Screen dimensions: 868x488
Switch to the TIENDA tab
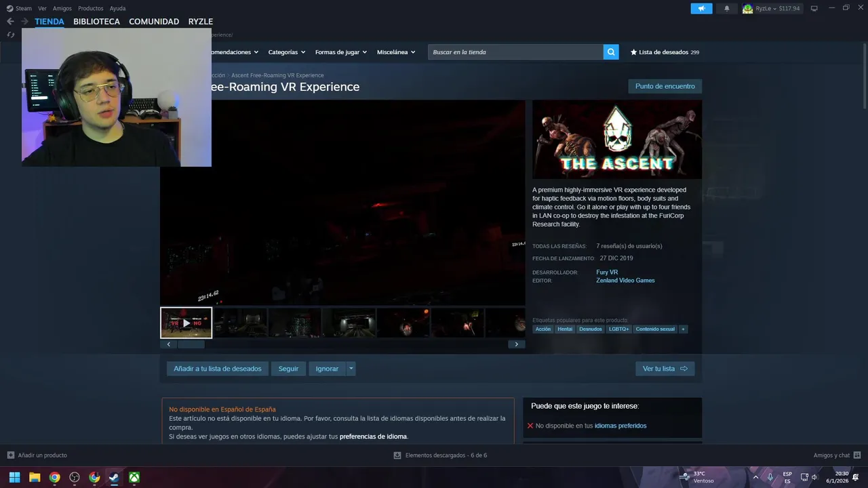[x=50, y=22]
